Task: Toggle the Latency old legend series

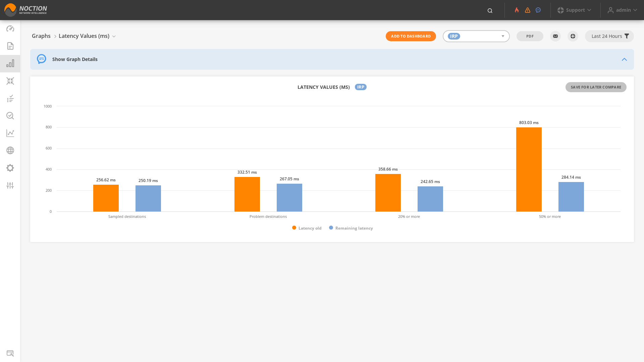Action: tap(307, 228)
